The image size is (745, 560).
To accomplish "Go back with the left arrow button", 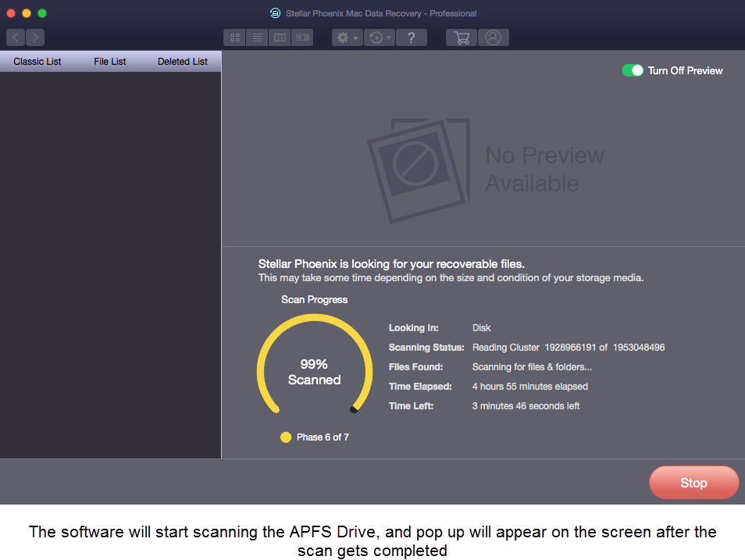I will click(x=16, y=37).
